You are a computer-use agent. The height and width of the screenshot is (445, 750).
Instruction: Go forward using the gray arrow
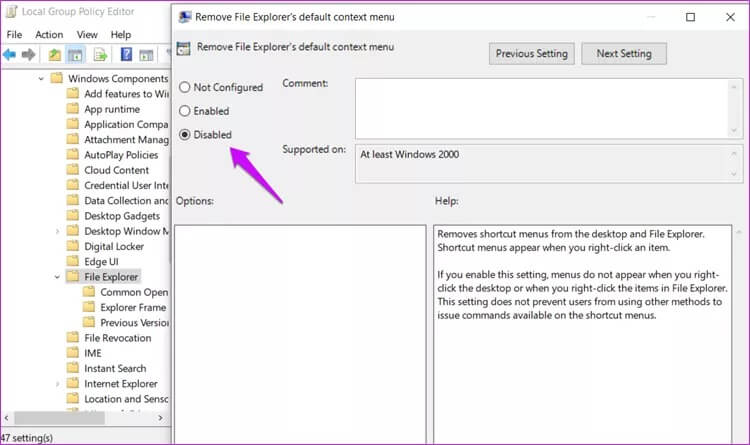point(29,55)
